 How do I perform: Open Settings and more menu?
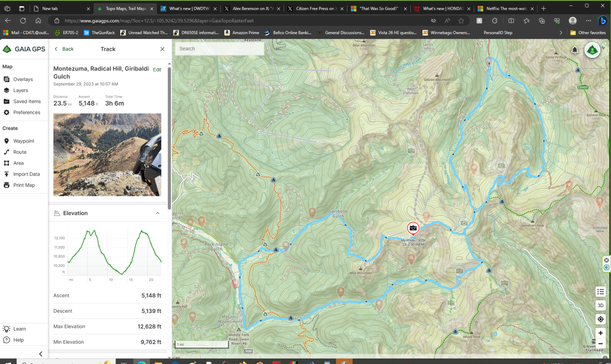click(x=588, y=21)
